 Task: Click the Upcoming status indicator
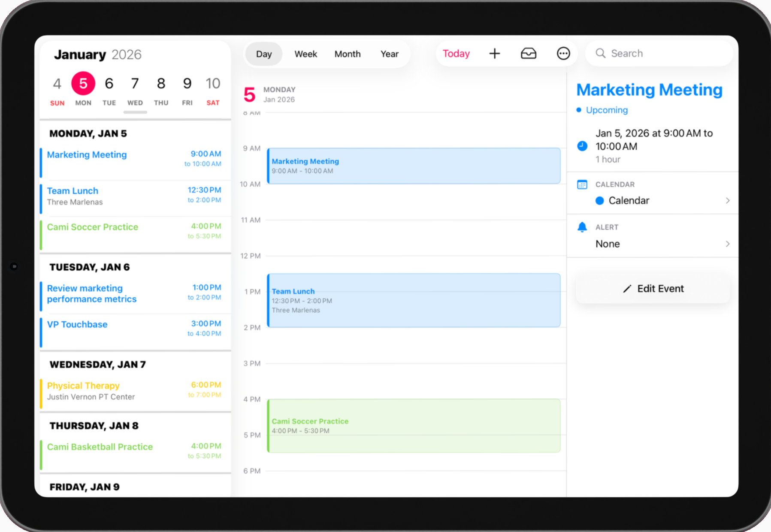pyautogui.click(x=602, y=110)
